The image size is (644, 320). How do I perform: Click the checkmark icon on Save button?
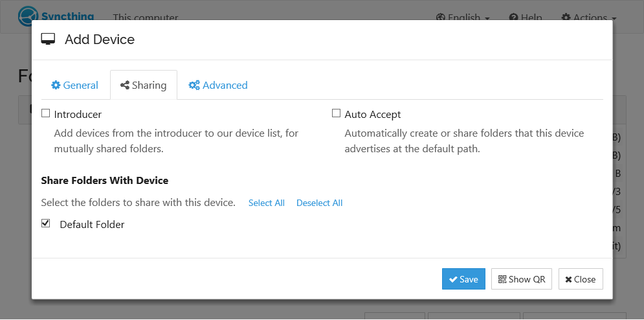[453, 279]
